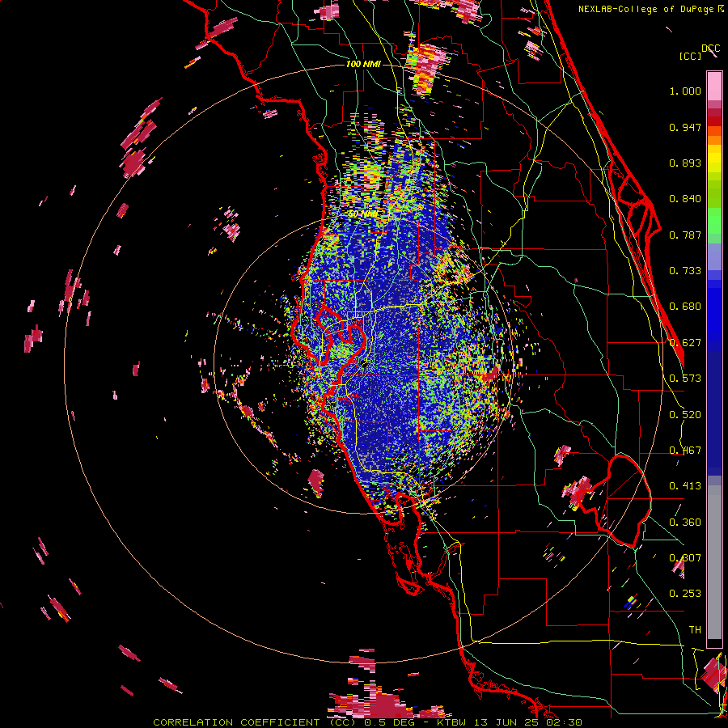Select the 0.787 legend value
The width and height of the screenshot is (728, 728).
tap(685, 235)
